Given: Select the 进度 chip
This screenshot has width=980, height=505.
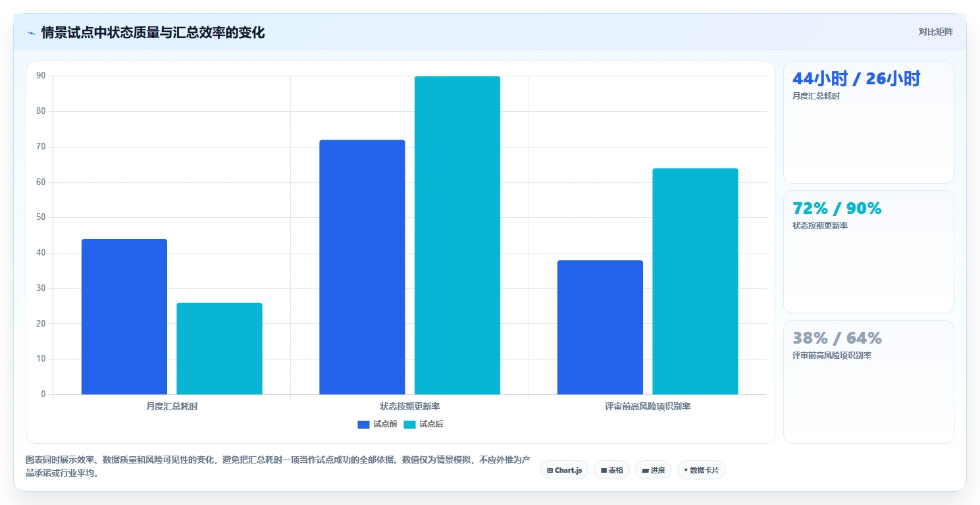Looking at the screenshot, I should tap(653, 470).
